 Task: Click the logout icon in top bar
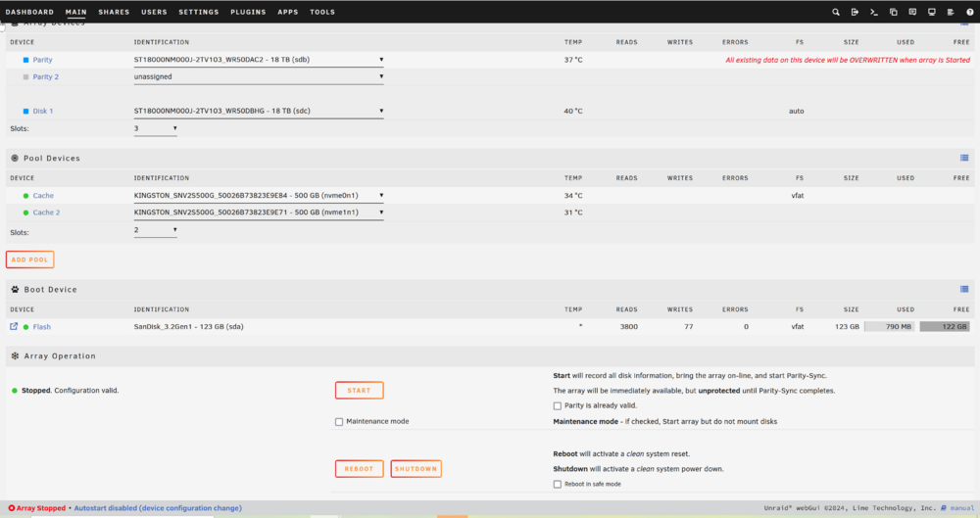(x=855, y=12)
